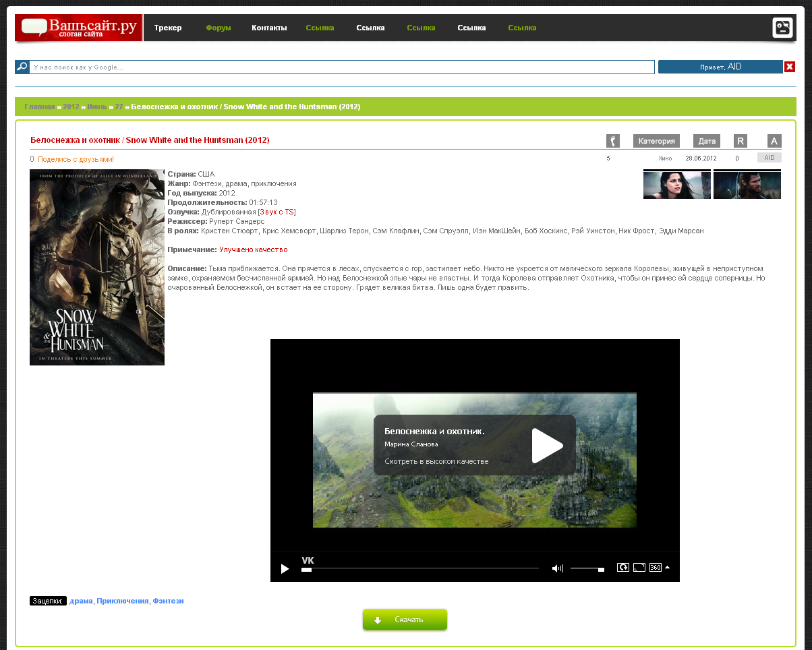Click the red X logout icon
The width and height of the screenshot is (812, 650).
(x=789, y=67)
